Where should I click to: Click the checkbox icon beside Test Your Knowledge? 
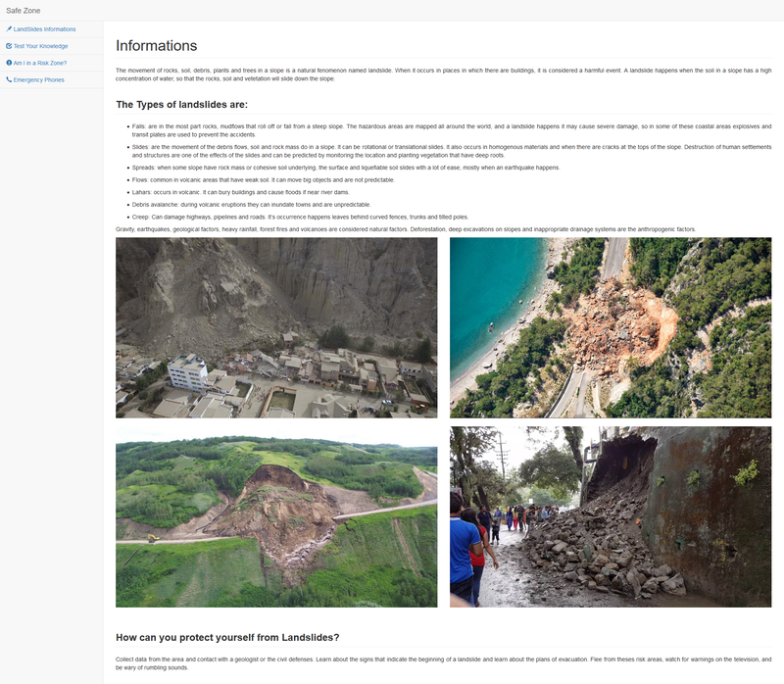coord(9,46)
